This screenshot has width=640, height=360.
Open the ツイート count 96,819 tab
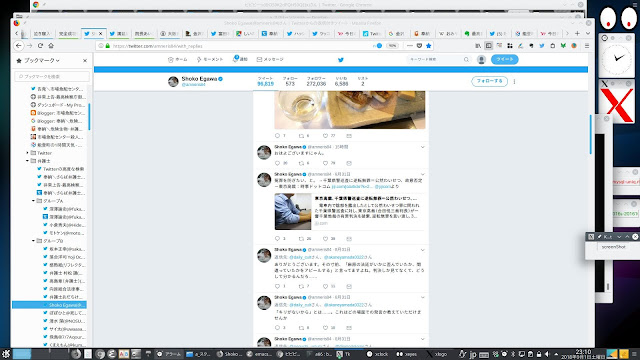tap(265, 81)
